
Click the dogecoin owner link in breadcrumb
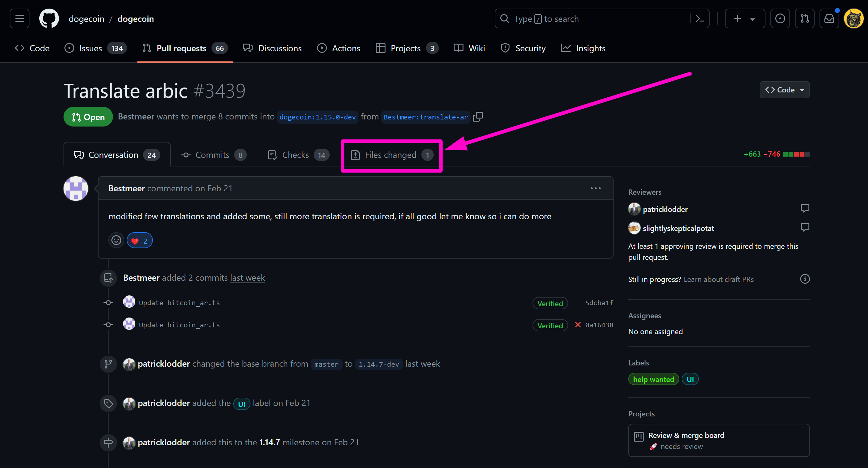[x=86, y=19]
